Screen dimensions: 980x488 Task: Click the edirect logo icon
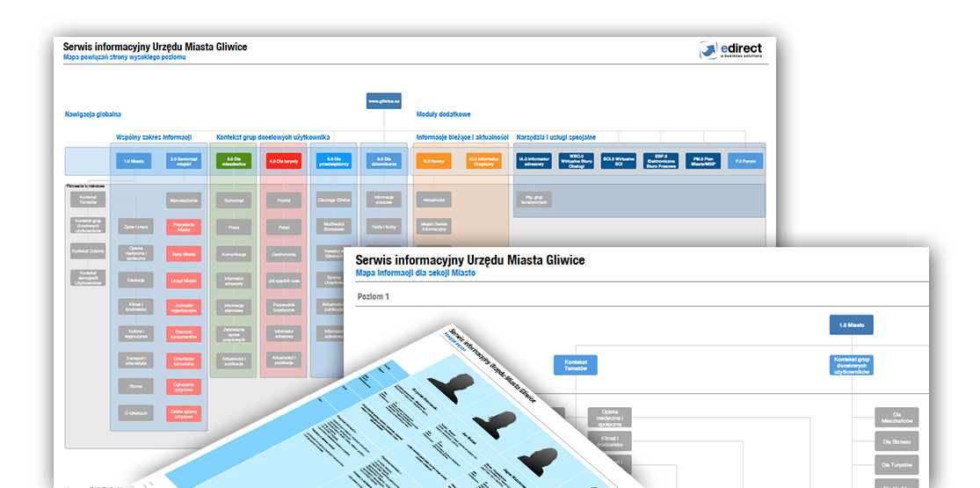[x=708, y=50]
